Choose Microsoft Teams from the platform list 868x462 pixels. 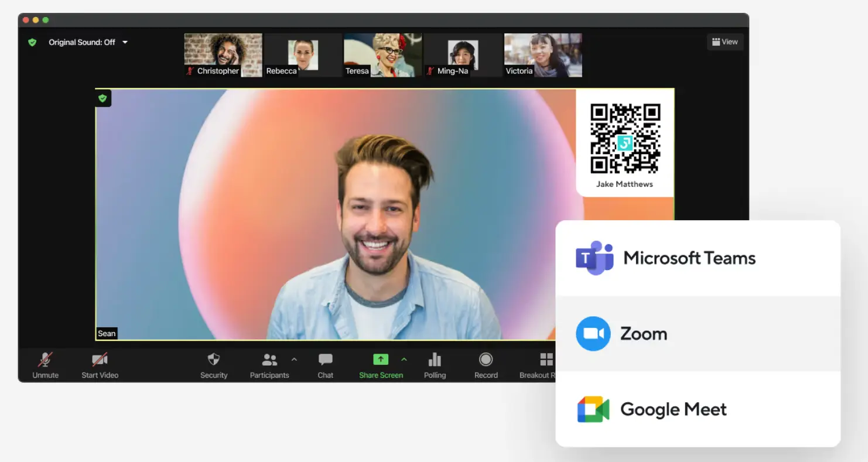tap(698, 258)
